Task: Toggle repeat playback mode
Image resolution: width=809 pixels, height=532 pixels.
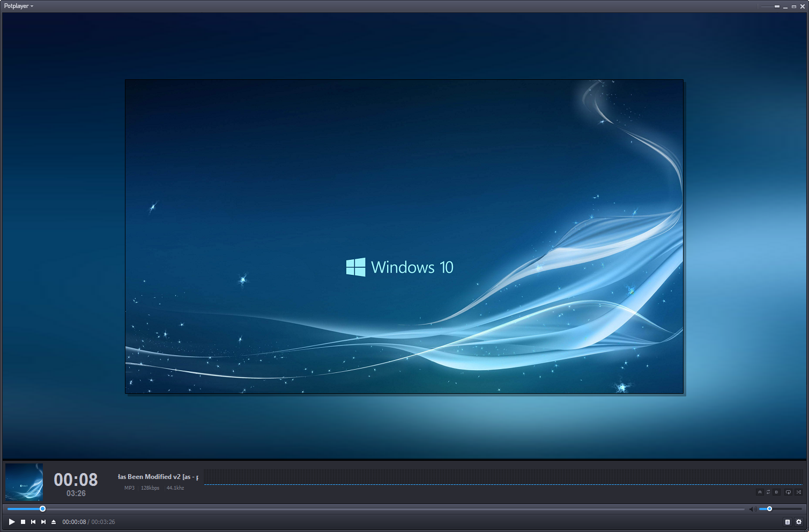Action: [x=788, y=492]
